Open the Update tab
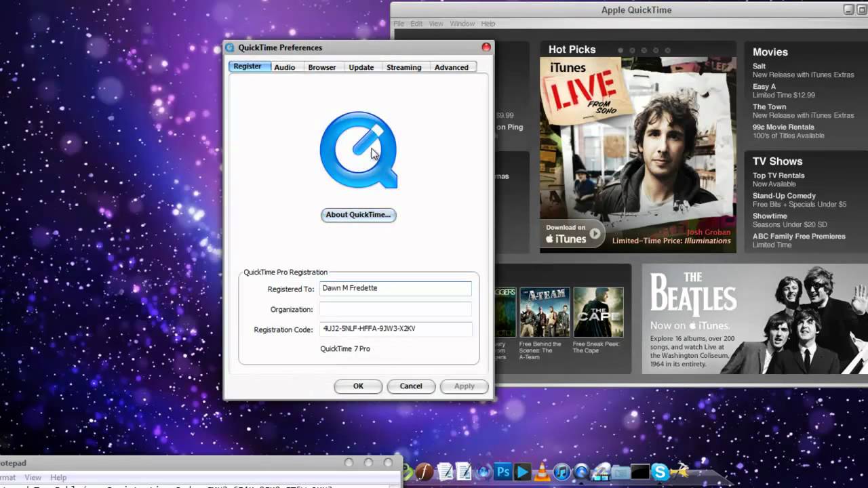Screen dimensions: 868x488 click(361, 67)
